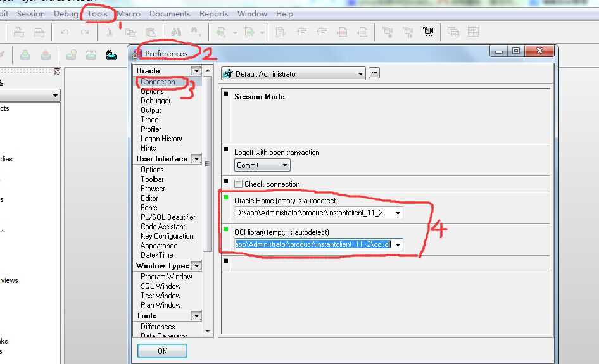Screen dimensions: 599x364
Task: Click the indent selection toolbar icon
Action: [301, 32]
